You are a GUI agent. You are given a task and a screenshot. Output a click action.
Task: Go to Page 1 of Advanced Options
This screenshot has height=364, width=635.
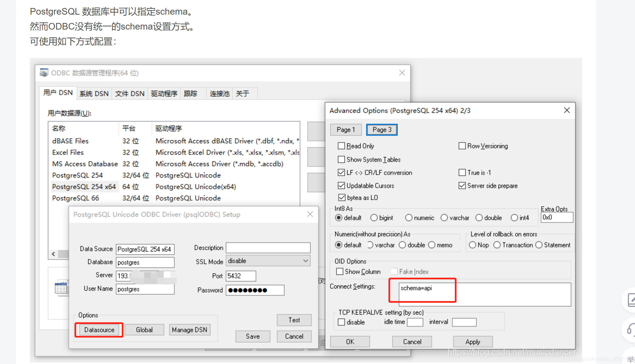pyautogui.click(x=346, y=130)
